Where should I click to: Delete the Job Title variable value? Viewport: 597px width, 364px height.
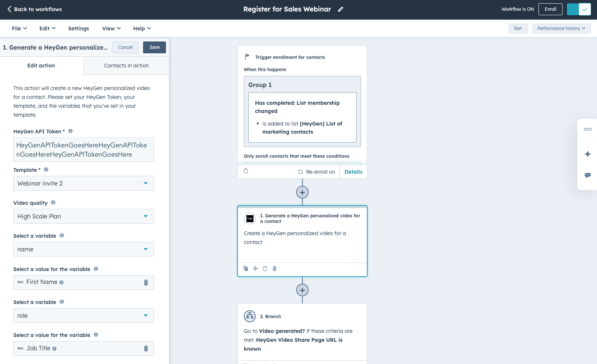coord(146,348)
